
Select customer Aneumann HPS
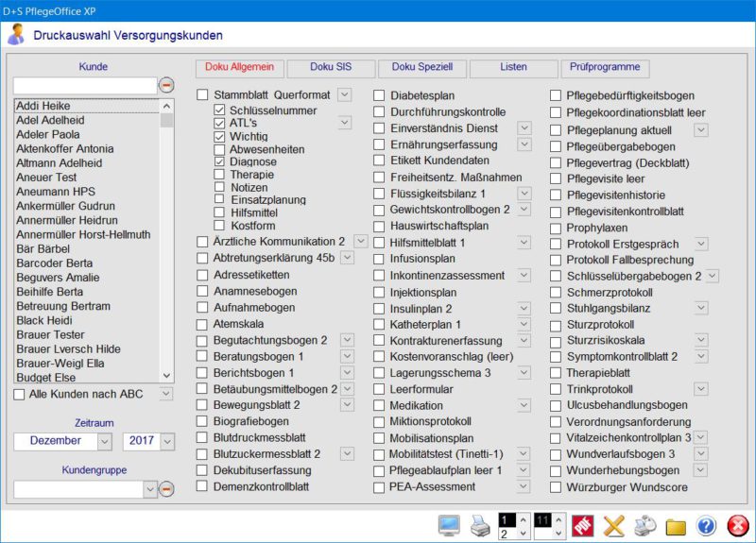[87, 192]
